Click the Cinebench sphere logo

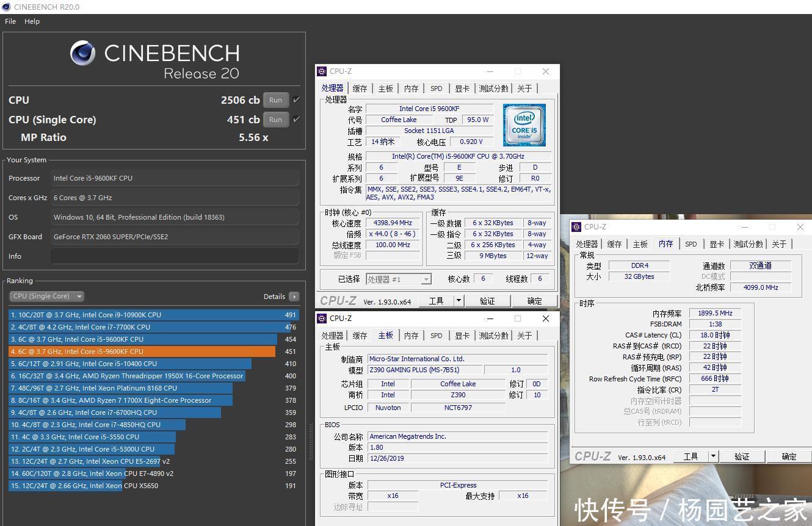82,53
